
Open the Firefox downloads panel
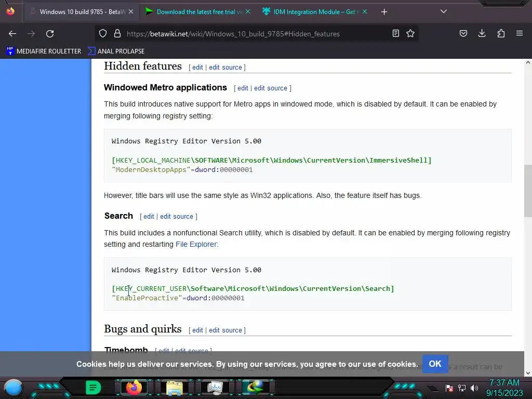(x=482, y=34)
